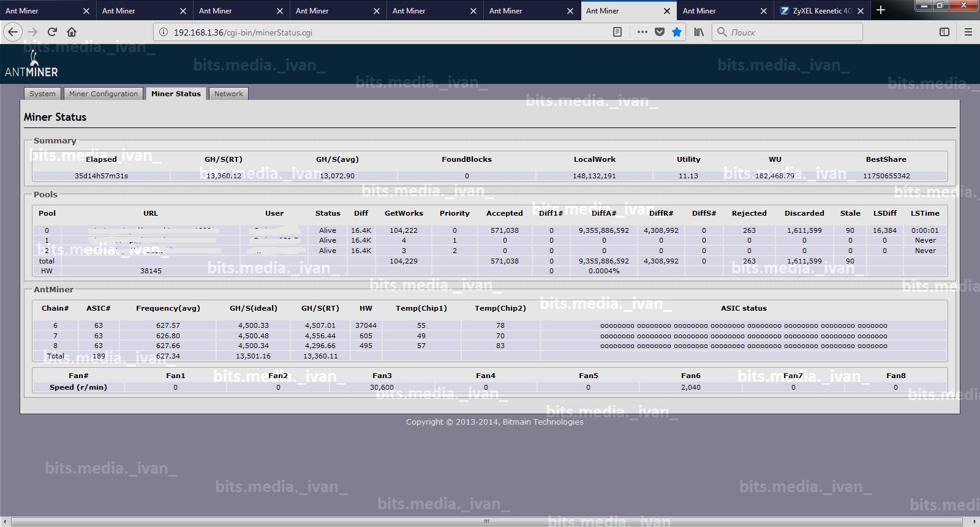Screen dimensions: 980x527
Task: Click the LSTime value 0:00:01
Action: [x=925, y=230]
